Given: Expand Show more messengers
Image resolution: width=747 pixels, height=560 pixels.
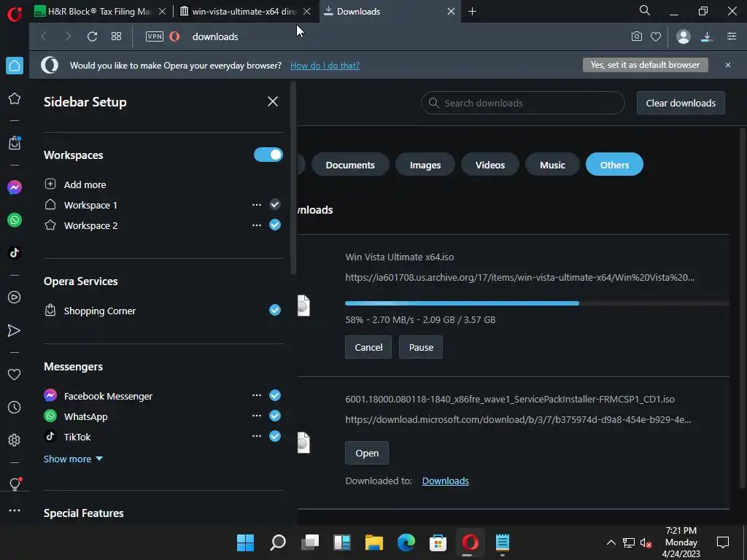Looking at the screenshot, I should click(x=73, y=459).
